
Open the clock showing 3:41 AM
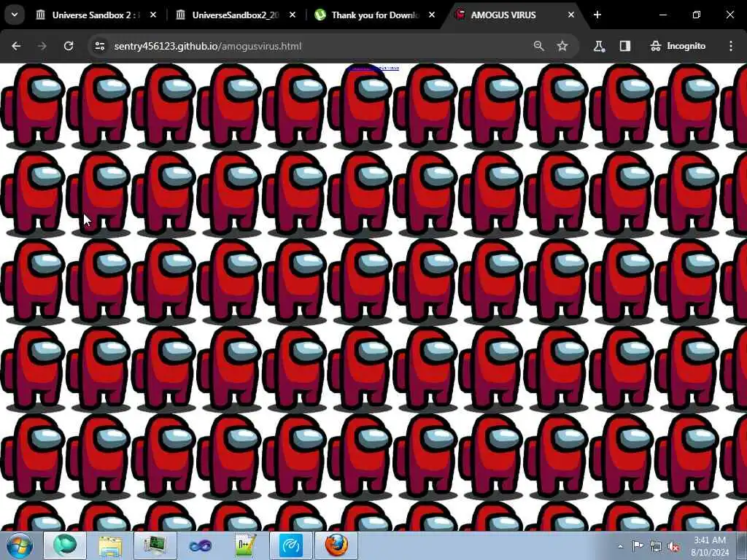pyautogui.click(x=710, y=546)
